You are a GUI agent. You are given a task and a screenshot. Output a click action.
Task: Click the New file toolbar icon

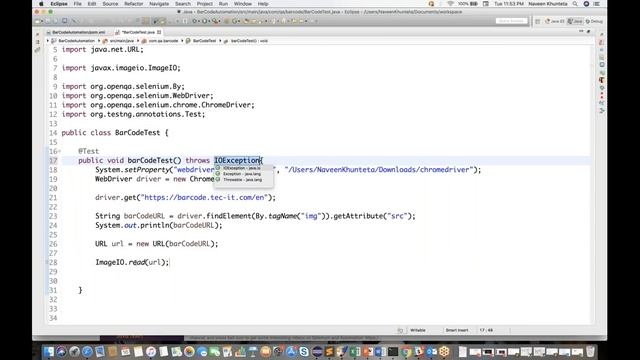(37, 21)
